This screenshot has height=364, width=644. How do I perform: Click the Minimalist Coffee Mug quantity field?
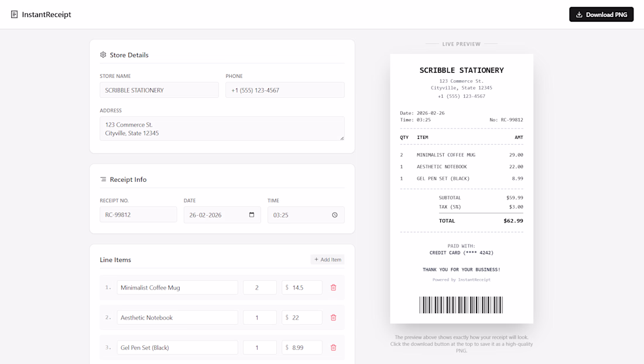[259, 288]
